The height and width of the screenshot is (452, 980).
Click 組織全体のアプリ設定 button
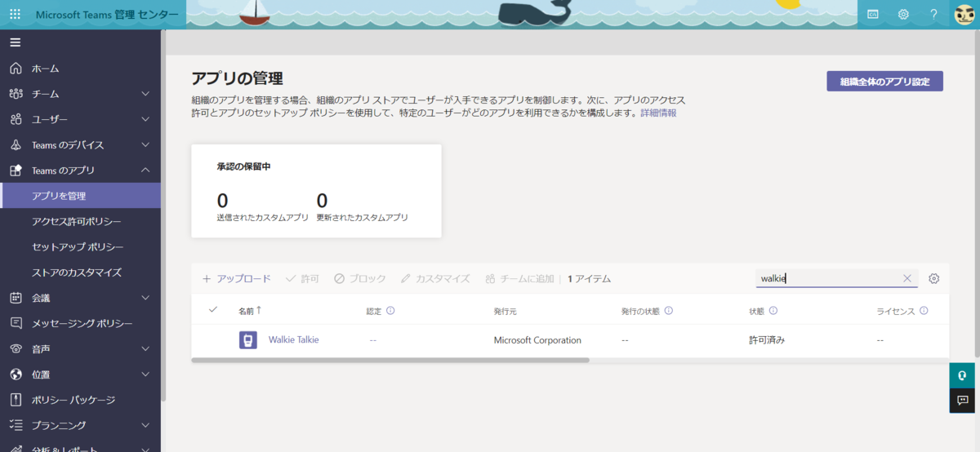885,82
